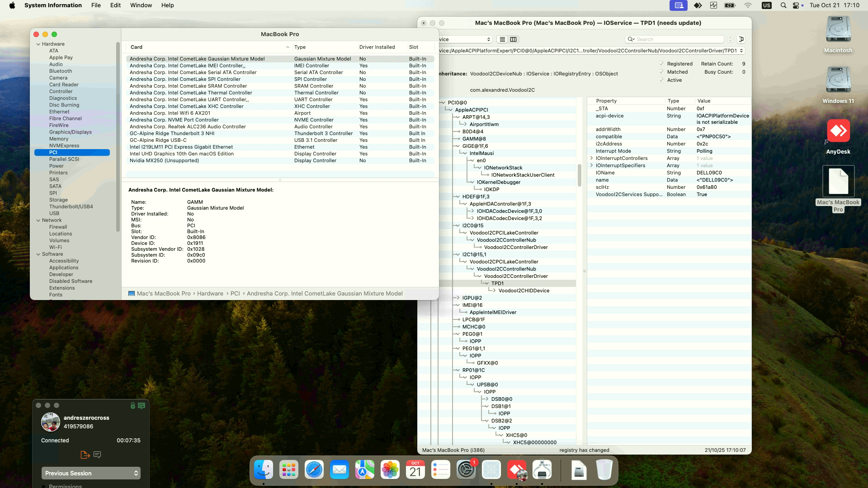Open the Previous Session dropdown

pos(91,473)
